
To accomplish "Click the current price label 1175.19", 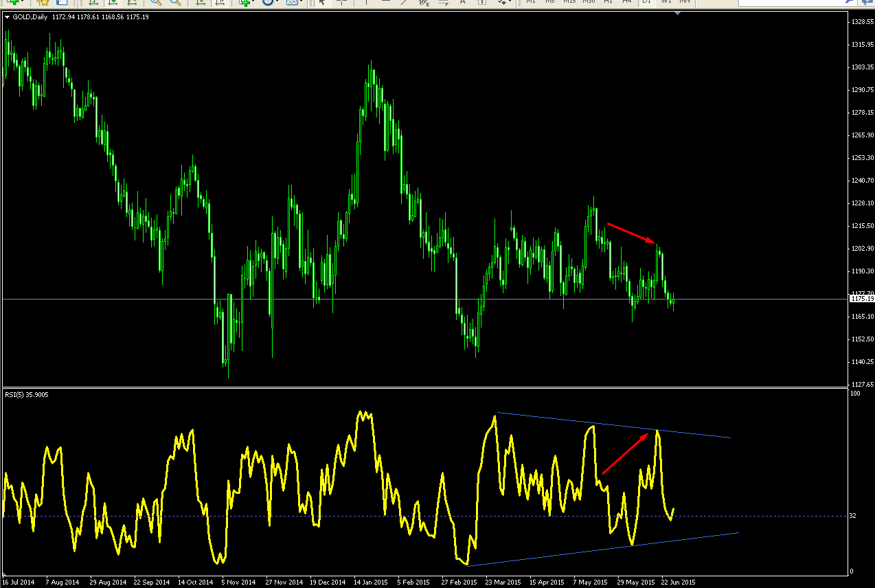I will [x=861, y=299].
